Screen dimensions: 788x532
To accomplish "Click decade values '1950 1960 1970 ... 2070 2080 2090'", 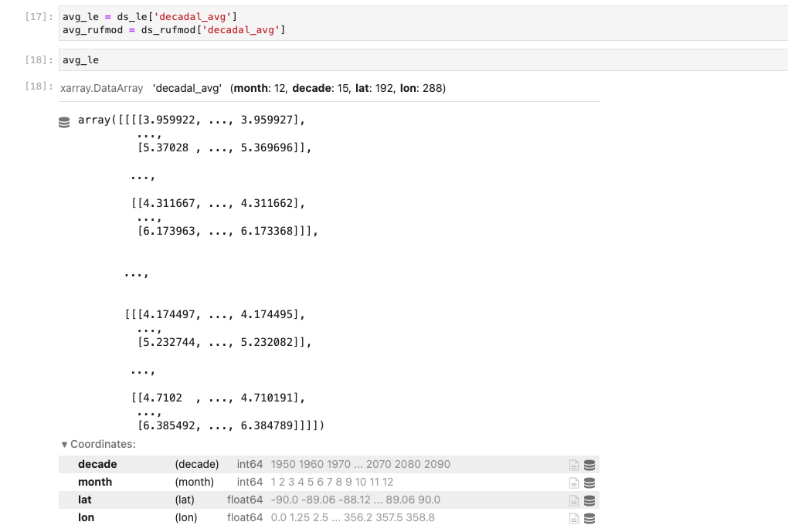I will pos(360,464).
